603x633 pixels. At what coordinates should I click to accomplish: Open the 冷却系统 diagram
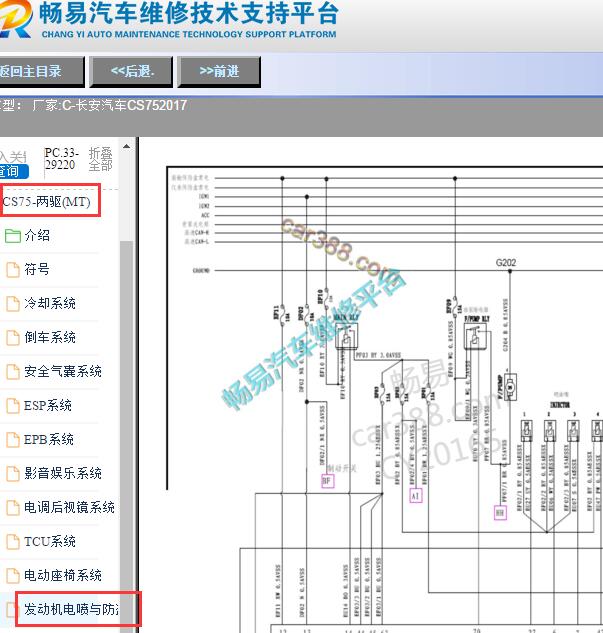[x=50, y=303]
